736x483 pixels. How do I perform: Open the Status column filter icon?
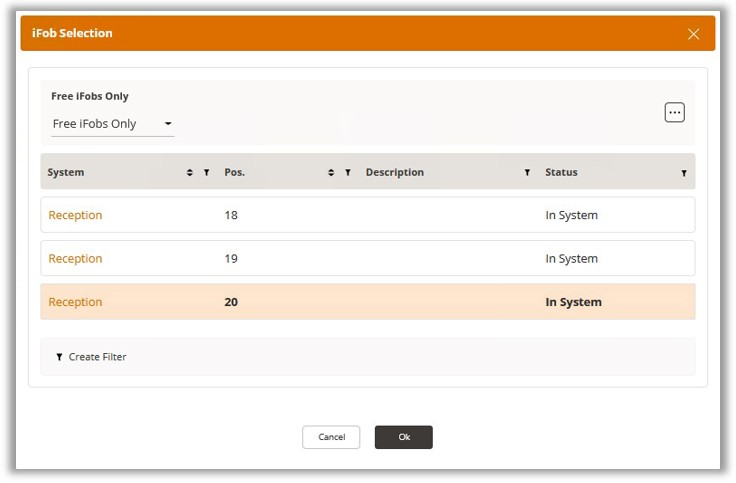pos(684,173)
